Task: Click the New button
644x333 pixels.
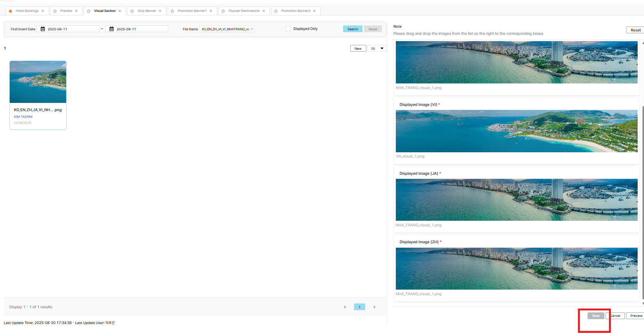Action: click(358, 49)
